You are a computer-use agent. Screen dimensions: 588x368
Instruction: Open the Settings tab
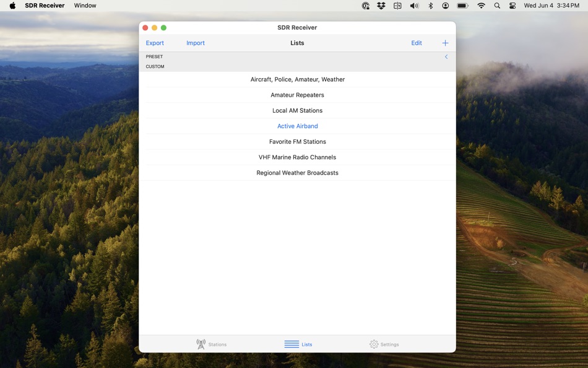384,344
